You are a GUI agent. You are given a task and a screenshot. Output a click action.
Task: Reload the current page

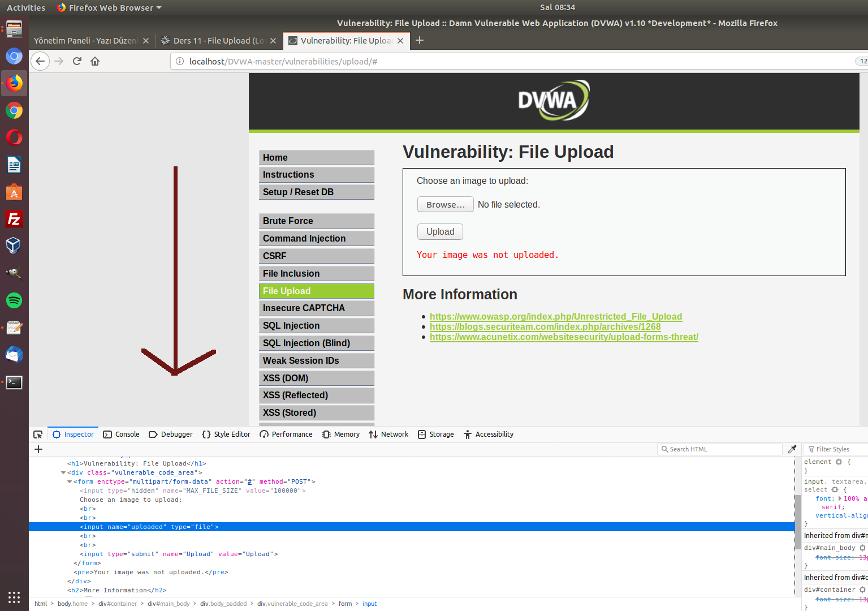pos(77,61)
